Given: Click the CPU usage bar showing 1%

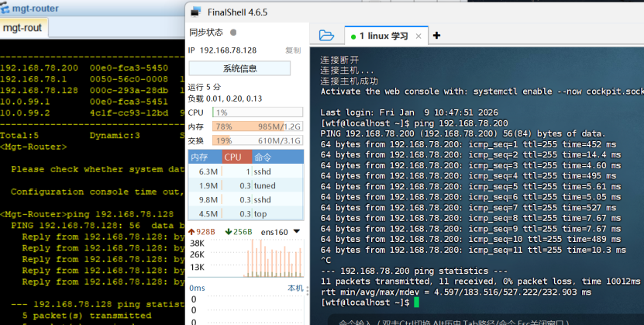Looking at the screenshot, I should click(x=257, y=112).
